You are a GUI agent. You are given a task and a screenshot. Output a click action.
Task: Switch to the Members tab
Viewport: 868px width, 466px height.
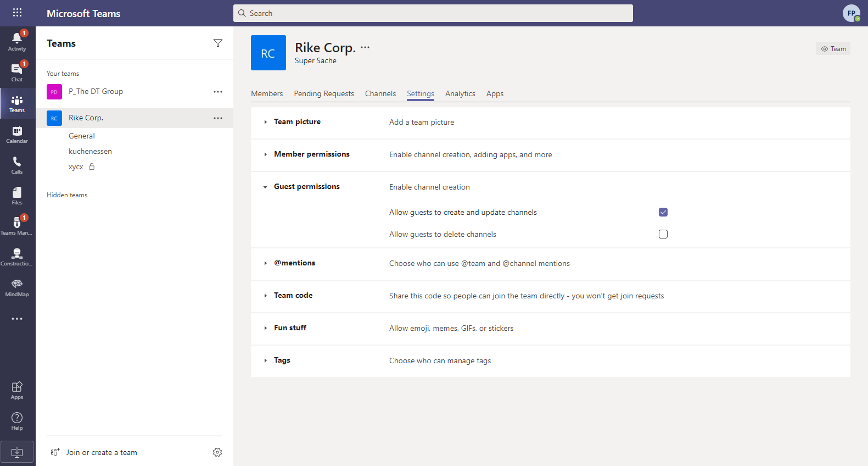[267, 93]
